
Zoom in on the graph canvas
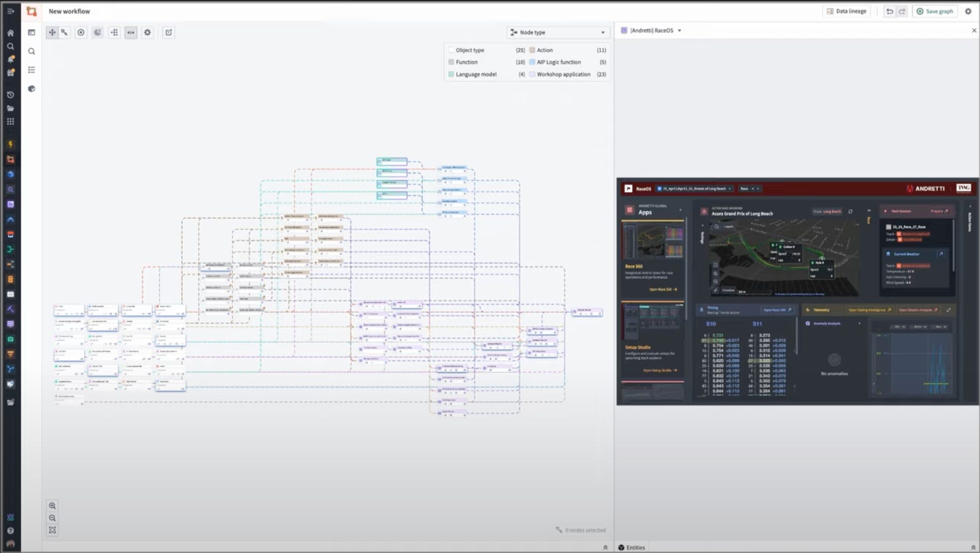pos(53,506)
